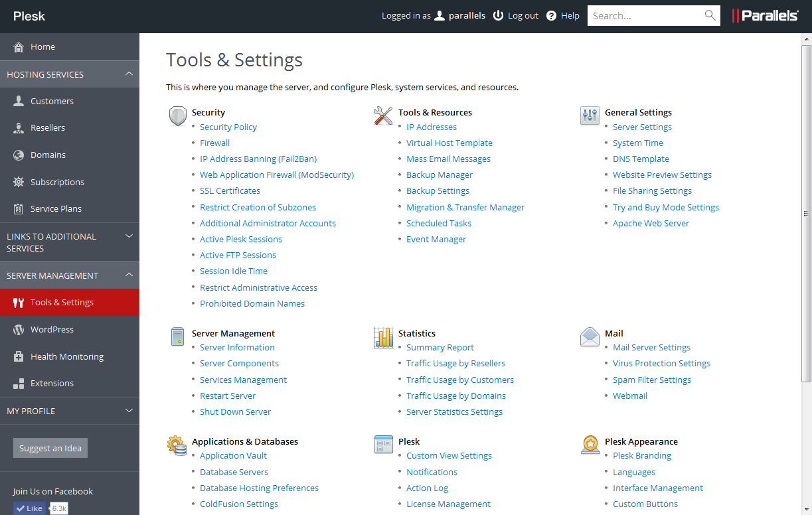Select Health Monitoring in sidebar

point(70,356)
